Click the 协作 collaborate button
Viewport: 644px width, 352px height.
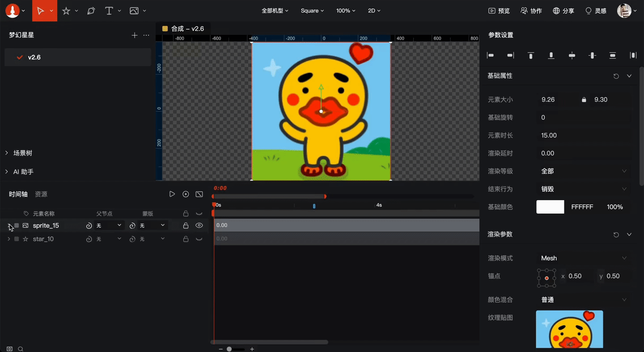[x=531, y=11]
